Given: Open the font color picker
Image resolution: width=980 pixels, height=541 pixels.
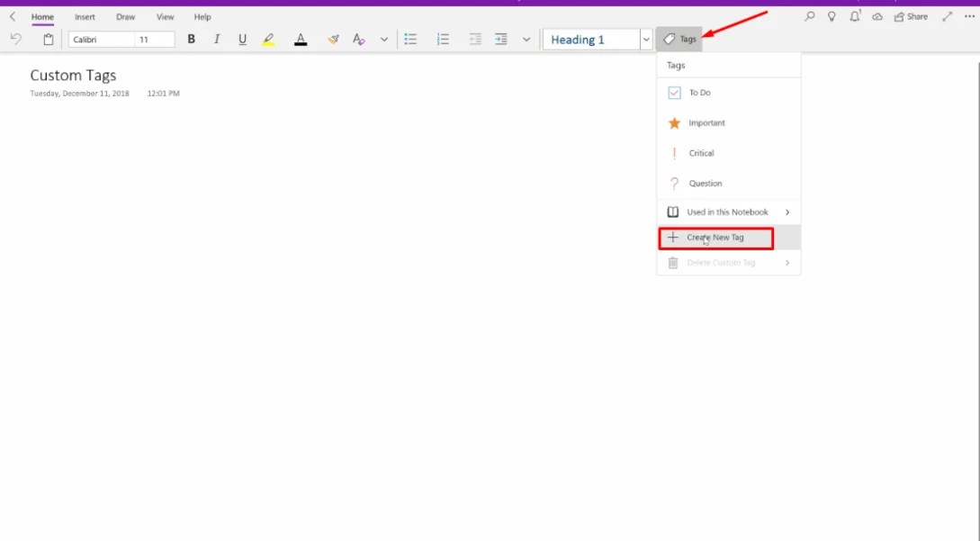Looking at the screenshot, I should [x=301, y=39].
